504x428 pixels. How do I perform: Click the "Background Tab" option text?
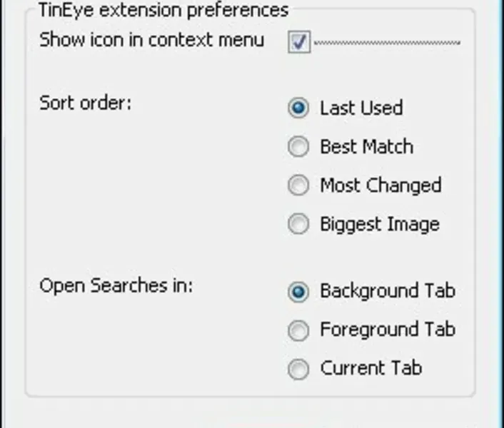[387, 291]
